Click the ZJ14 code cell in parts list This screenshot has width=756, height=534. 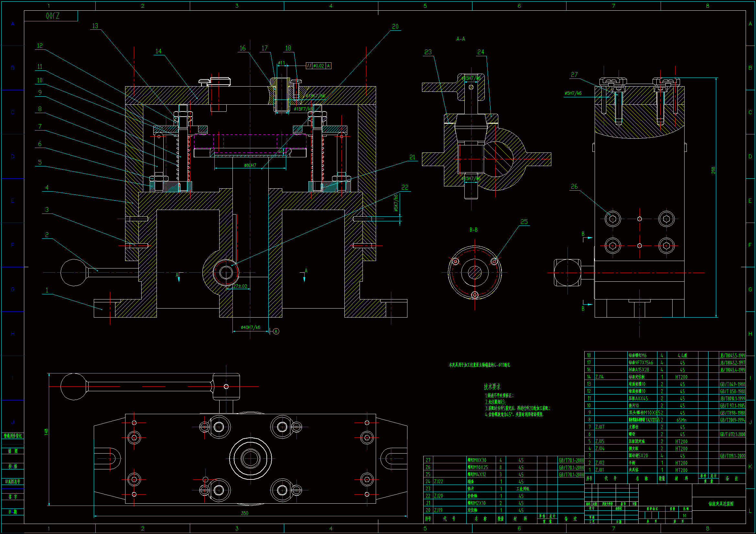599,377
